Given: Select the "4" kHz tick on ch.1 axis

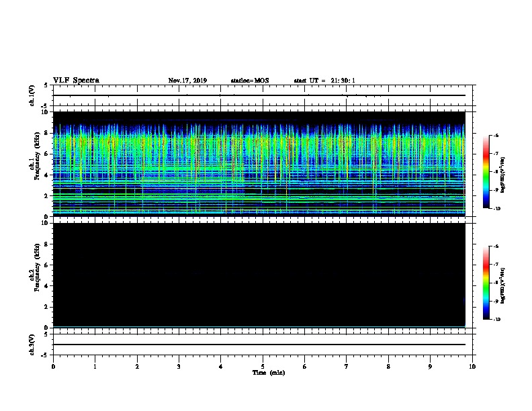Looking at the screenshot, I should (x=47, y=175).
